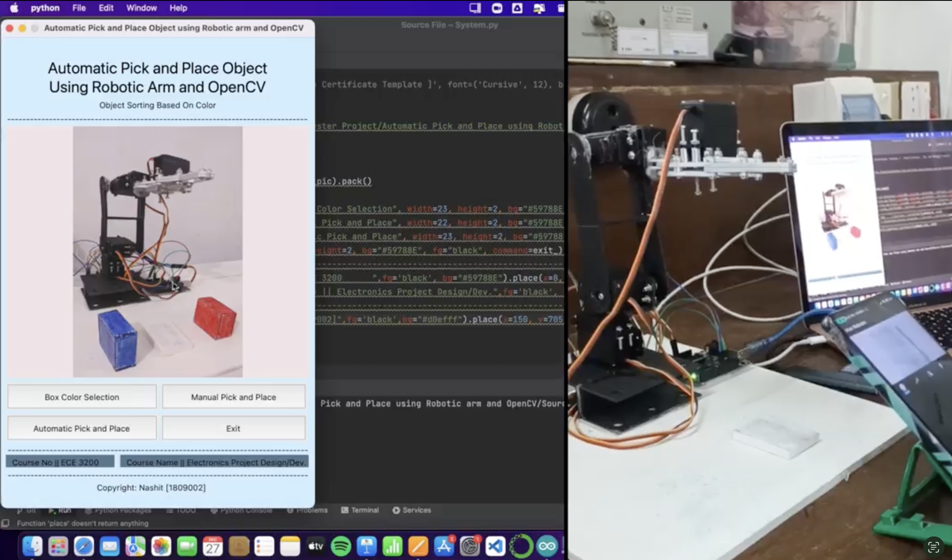
Task: Open Reminders from the dock
Action: (x=264, y=546)
